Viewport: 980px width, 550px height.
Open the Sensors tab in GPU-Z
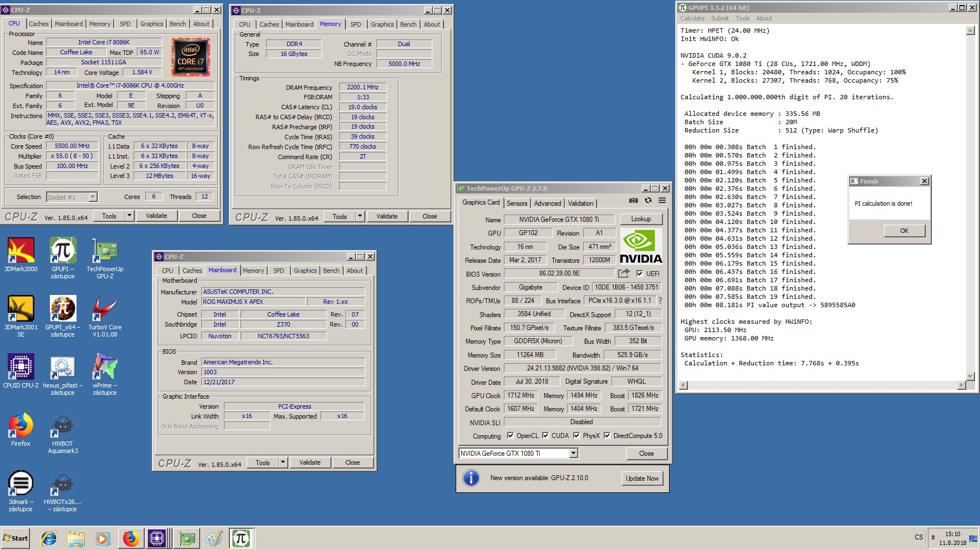517,203
